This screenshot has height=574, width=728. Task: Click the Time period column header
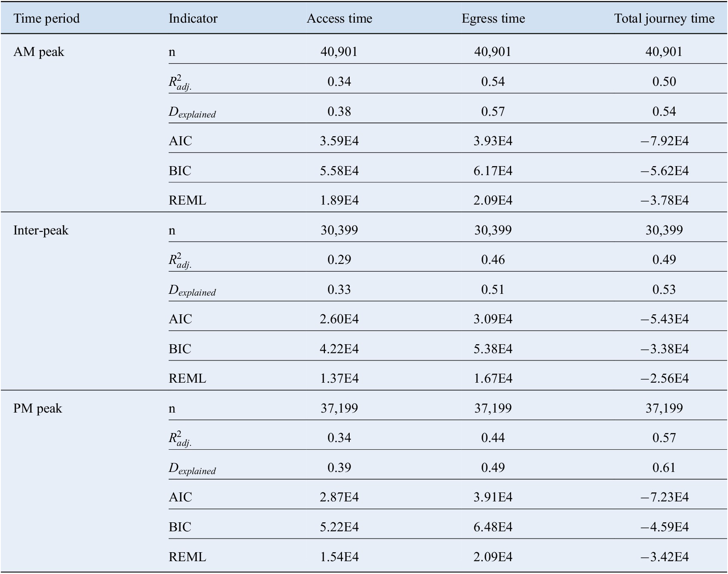[x=47, y=18]
